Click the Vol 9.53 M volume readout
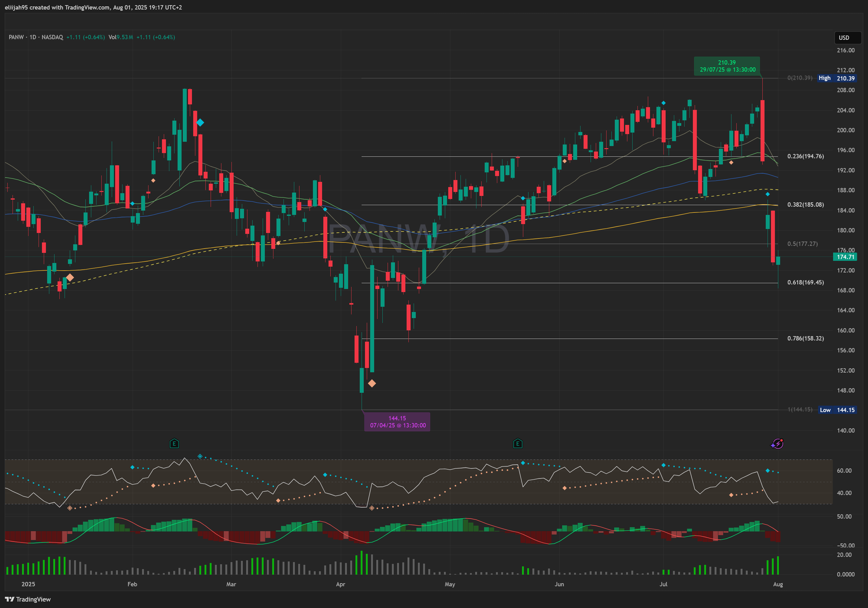 point(121,37)
